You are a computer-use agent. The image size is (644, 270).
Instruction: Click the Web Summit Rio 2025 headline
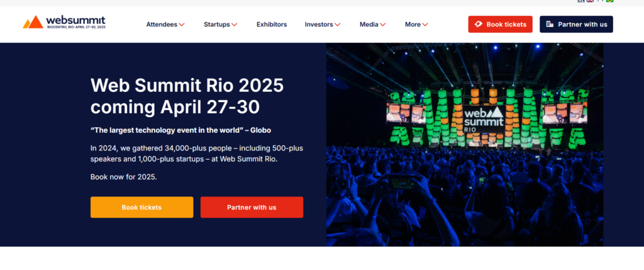point(187,95)
